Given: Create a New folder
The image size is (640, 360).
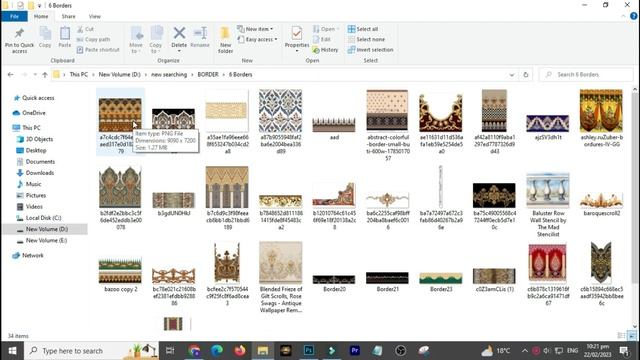Looking at the screenshot, I should tap(225, 40).
